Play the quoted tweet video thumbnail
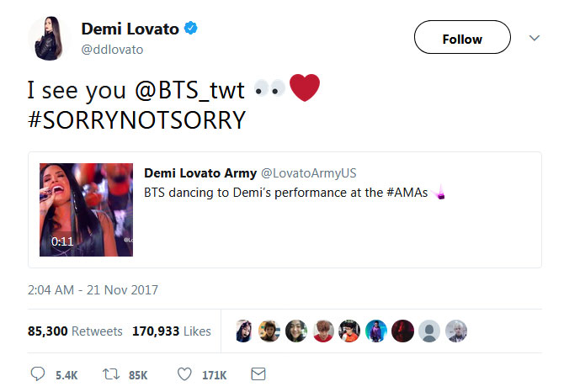Image resolution: width=564 pixels, height=392 pixels. pyautogui.click(x=86, y=209)
